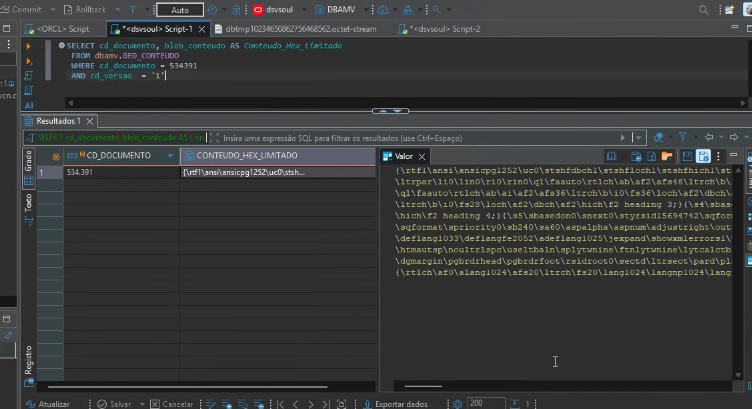Click the Rollback transaction button
The width and height of the screenshot is (752, 409).
[x=84, y=9]
